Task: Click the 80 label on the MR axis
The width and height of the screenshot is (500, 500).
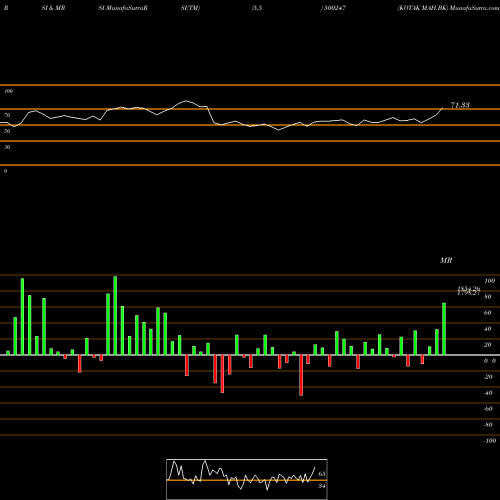Action: (488, 297)
